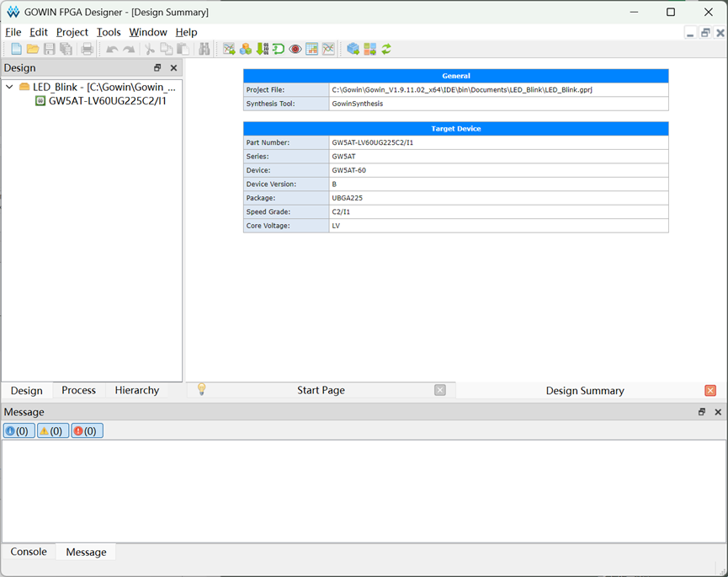The height and width of the screenshot is (577, 728).
Task: Float the Design panel with its undock button
Action: coord(157,68)
